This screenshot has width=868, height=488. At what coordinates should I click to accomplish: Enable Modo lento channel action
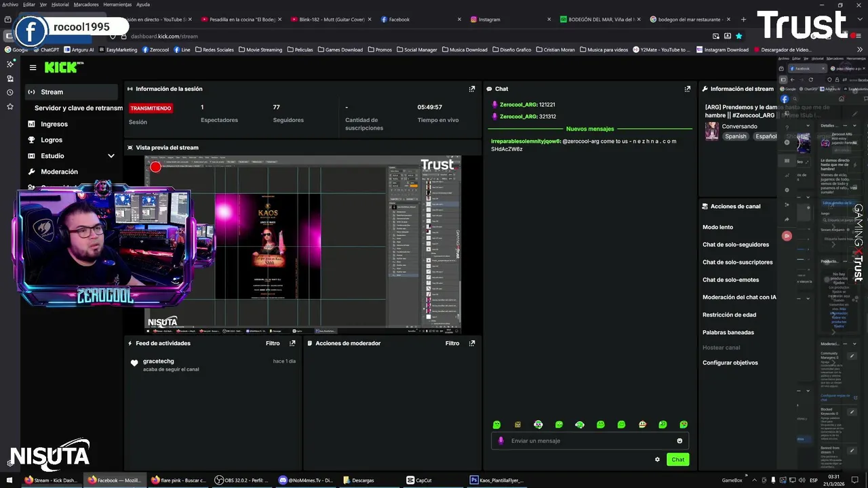[x=717, y=227]
